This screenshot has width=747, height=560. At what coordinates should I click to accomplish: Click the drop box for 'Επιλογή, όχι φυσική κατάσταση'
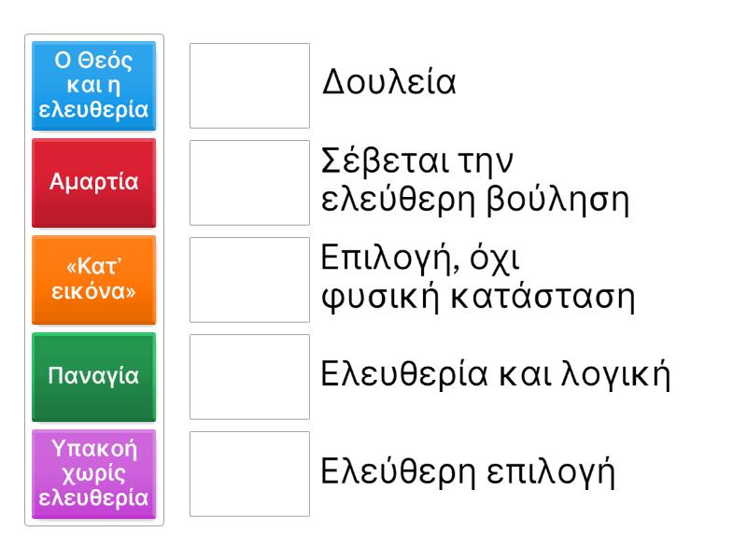[x=250, y=280]
